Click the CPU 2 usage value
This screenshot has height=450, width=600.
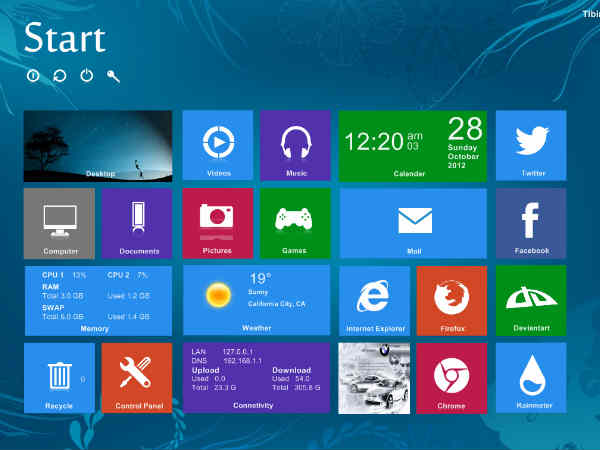142,275
